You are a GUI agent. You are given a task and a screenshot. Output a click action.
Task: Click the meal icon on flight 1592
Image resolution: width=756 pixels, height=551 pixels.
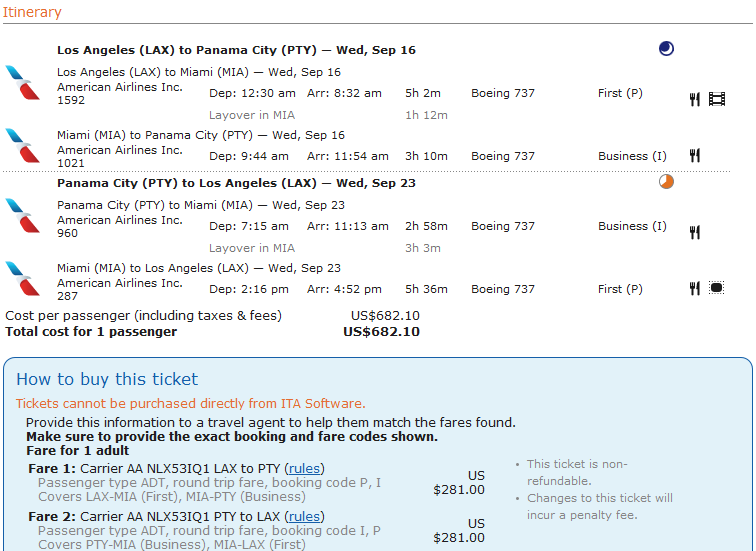(x=694, y=99)
